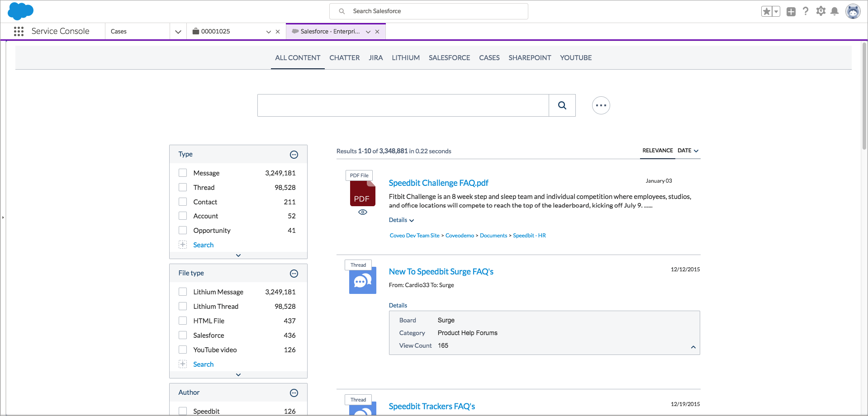This screenshot has width=868, height=416.
Task: Open Type facet settings icon
Action: pos(294,155)
